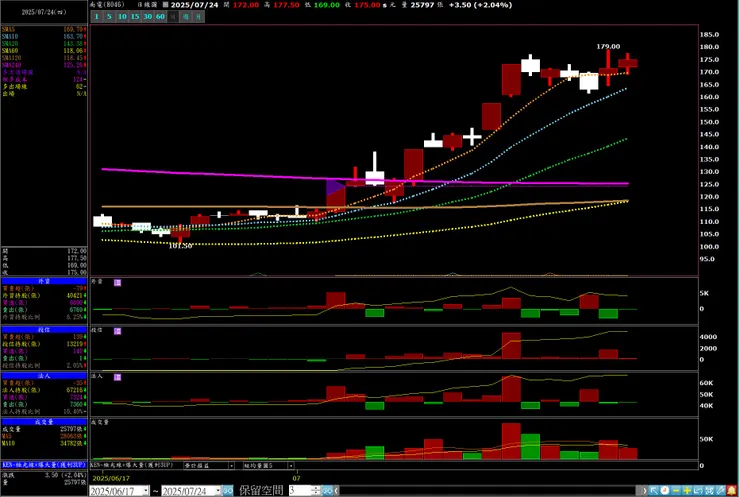Screen dimensions: 740x497
Task: Select the weekly 週 period tab
Action: tap(185, 17)
